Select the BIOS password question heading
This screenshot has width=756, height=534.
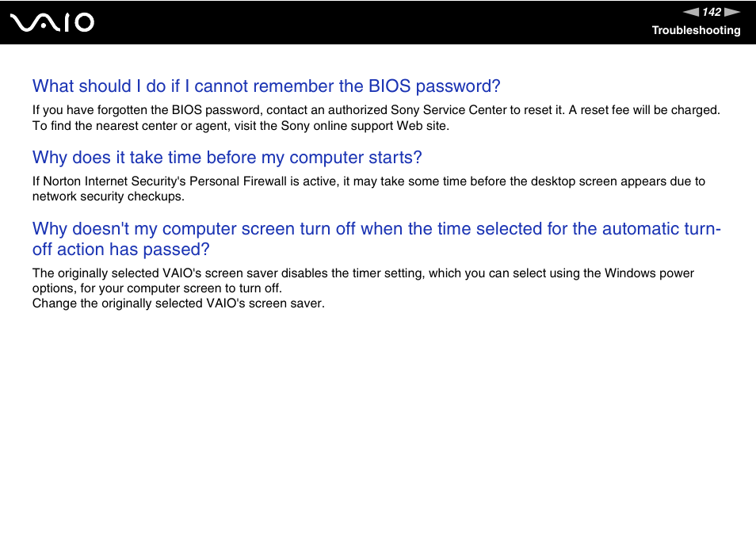266,86
